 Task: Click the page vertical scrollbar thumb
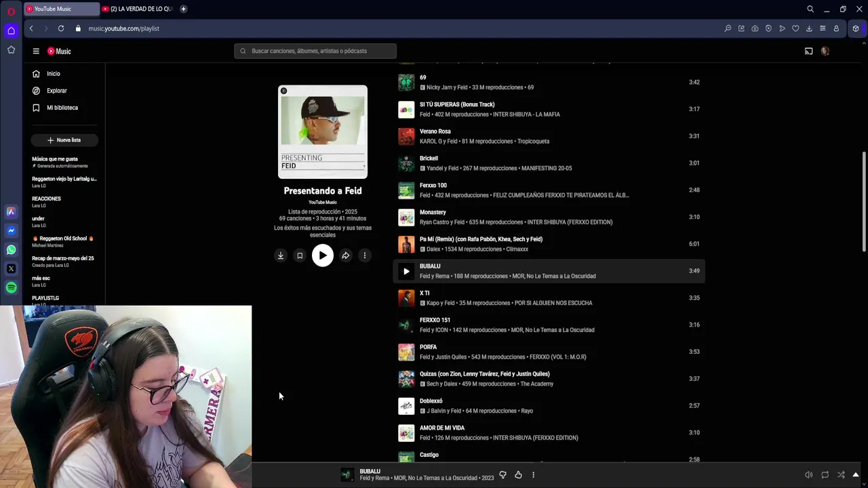(x=864, y=202)
